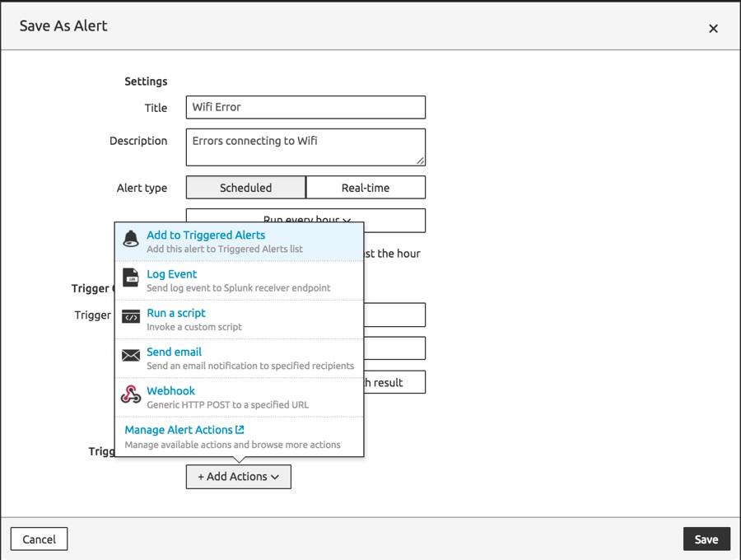The height and width of the screenshot is (560, 741).
Task: Click the code icon beside Run a script
Action: pos(129,316)
